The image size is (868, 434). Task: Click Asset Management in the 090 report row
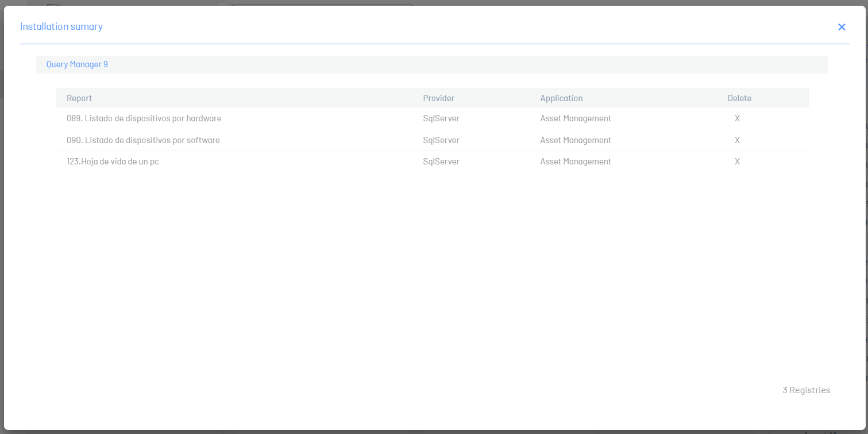(576, 140)
